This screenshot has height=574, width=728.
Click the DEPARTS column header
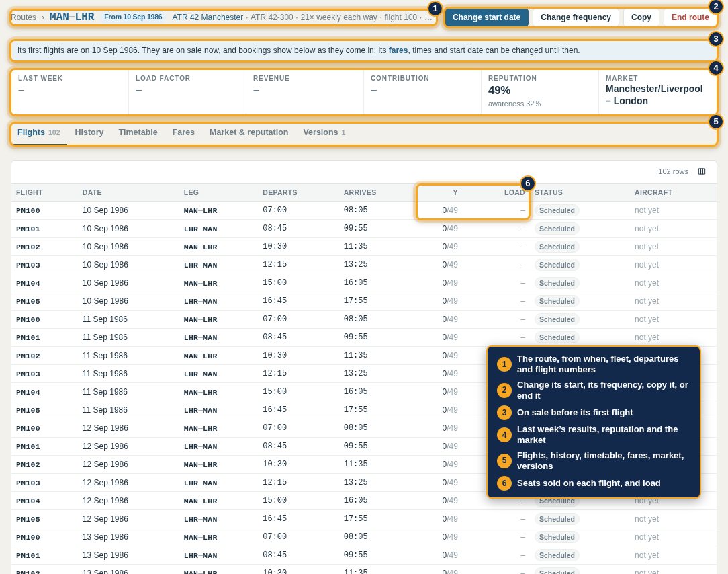point(279,192)
